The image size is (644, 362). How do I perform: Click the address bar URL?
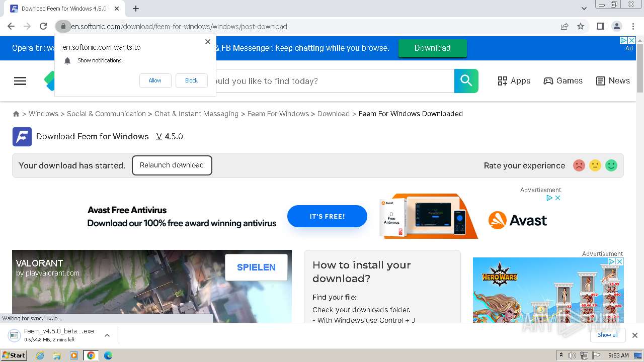tap(179, 27)
